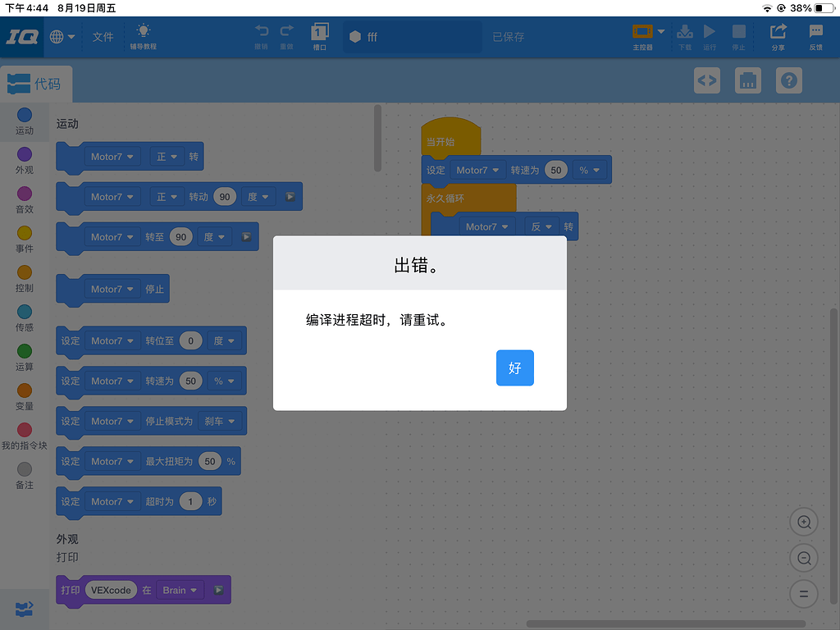Open the devices setup icon
This screenshot has width=840, height=630.
pos(747,80)
